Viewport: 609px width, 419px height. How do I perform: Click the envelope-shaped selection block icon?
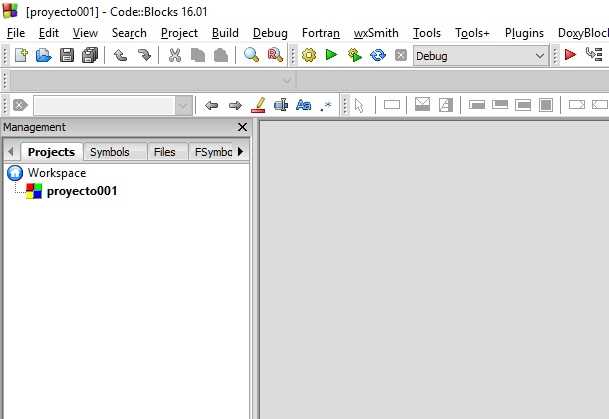(422, 105)
